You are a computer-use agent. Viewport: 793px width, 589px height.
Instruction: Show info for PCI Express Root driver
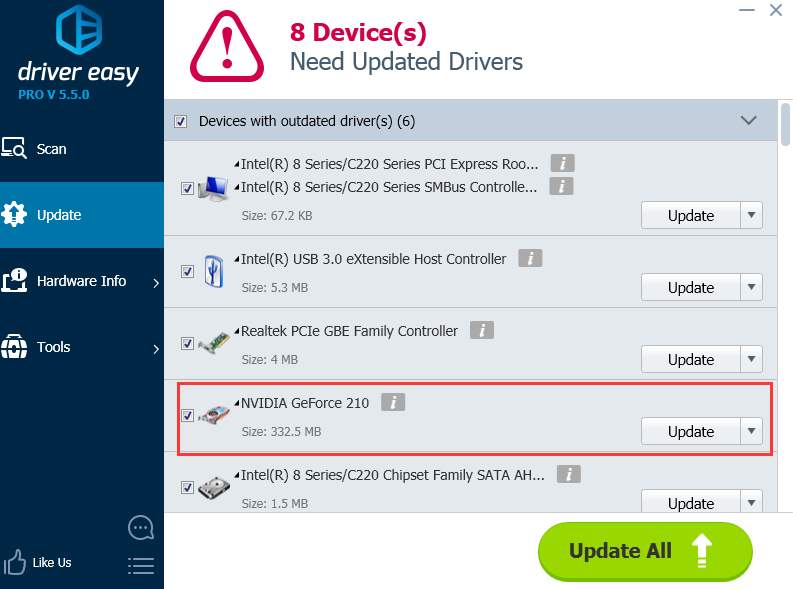pos(562,163)
